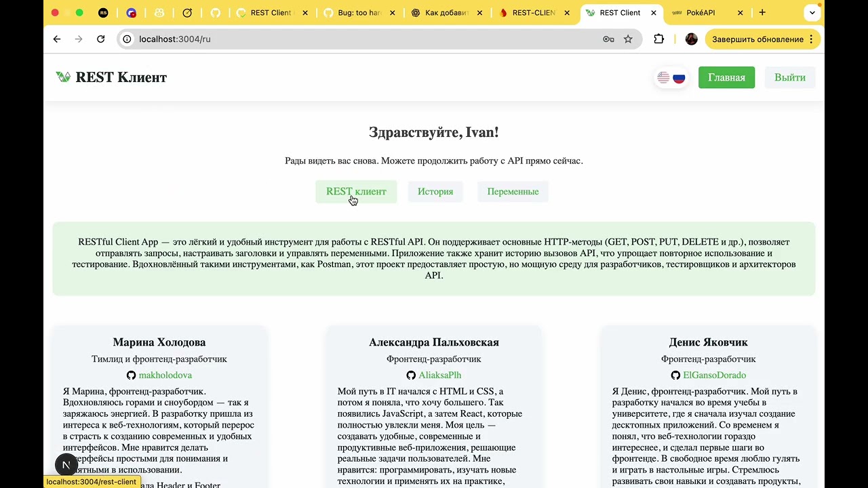Switch to the pinned RS tab

coord(103,13)
